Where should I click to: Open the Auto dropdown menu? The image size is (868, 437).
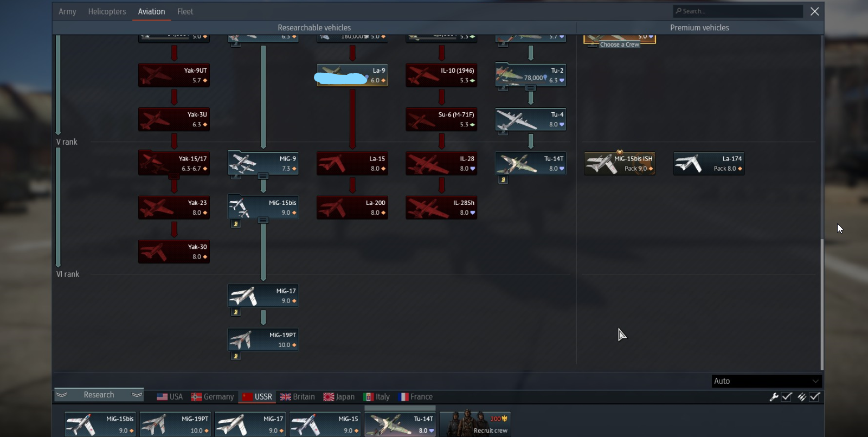click(767, 381)
